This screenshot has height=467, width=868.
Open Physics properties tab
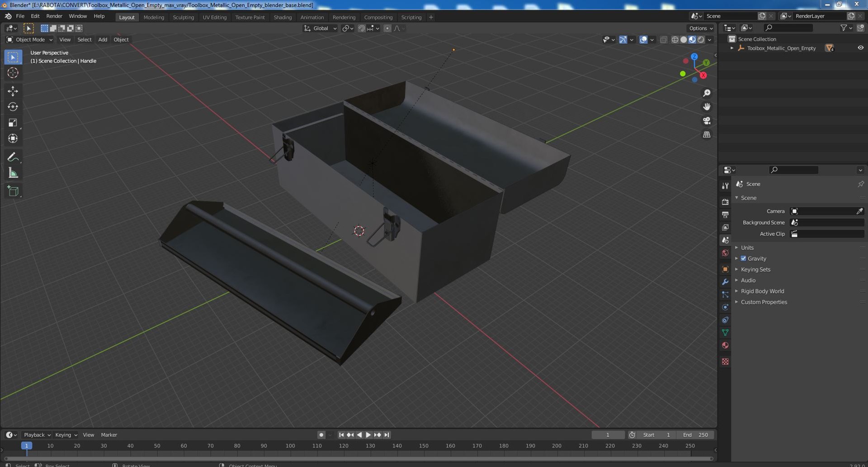(x=725, y=307)
